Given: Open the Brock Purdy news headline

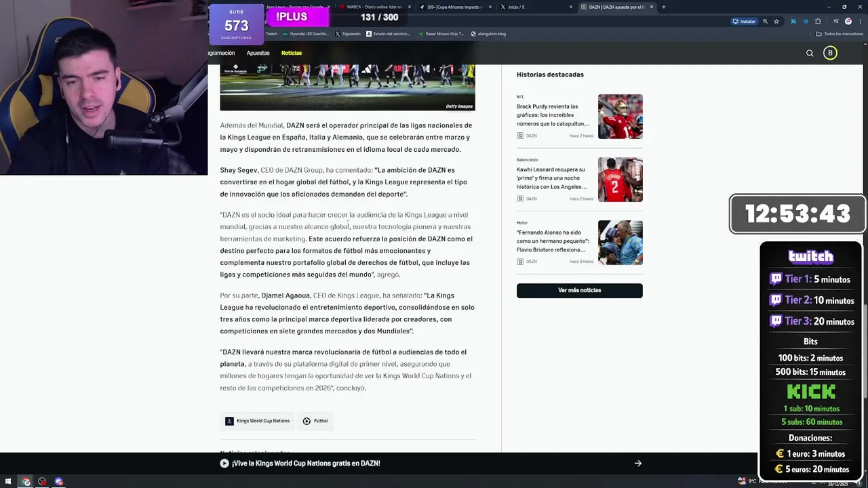Looking at the screenshot, I should (x=553, y=115).
